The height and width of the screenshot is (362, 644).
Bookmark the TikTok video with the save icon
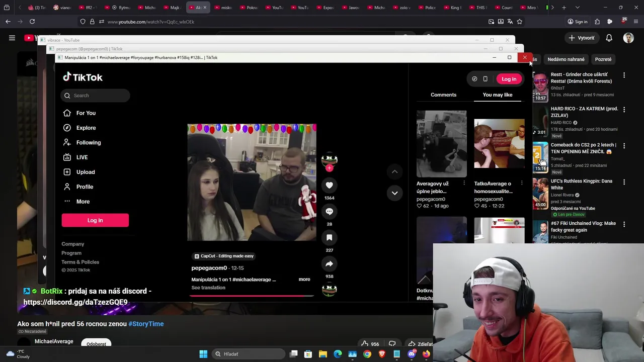[329, 238]
